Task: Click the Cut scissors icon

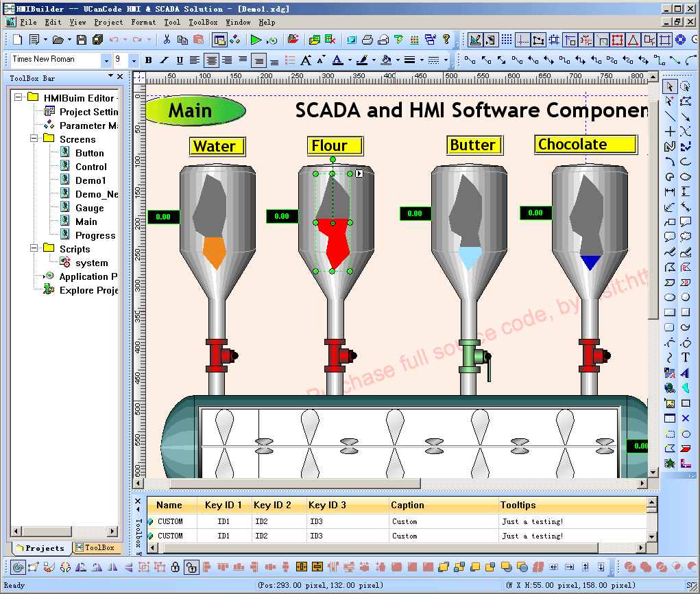Action: (x=167, y=40)
